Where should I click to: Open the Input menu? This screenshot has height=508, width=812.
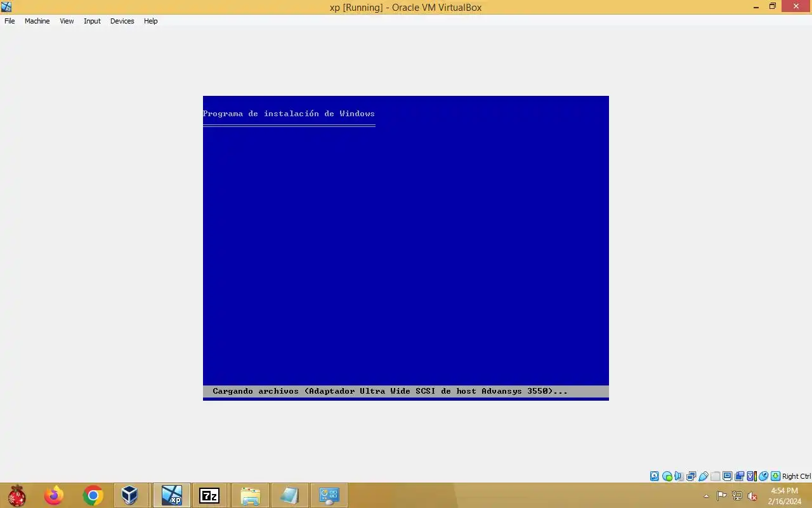[92, 21]
